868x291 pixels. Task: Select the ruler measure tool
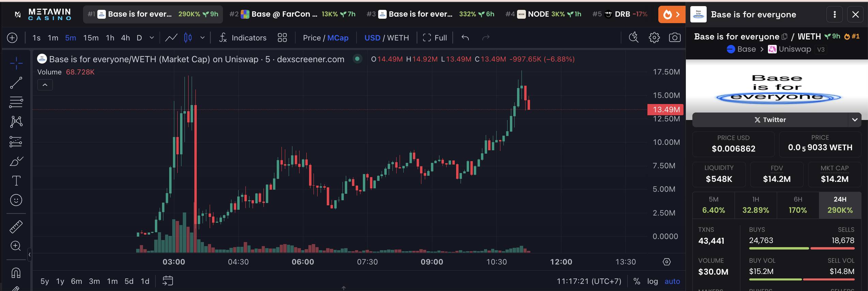coord(16,226)
